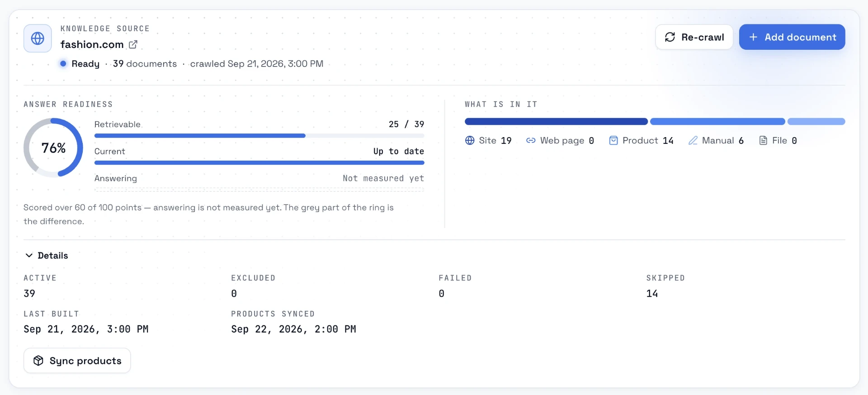This screenshot has height=395, width=868.
Task: Click Products Synced 'Sep 22, 2026, 2:00 PM'
Action: pyautogui.click(x=293, y=329)
